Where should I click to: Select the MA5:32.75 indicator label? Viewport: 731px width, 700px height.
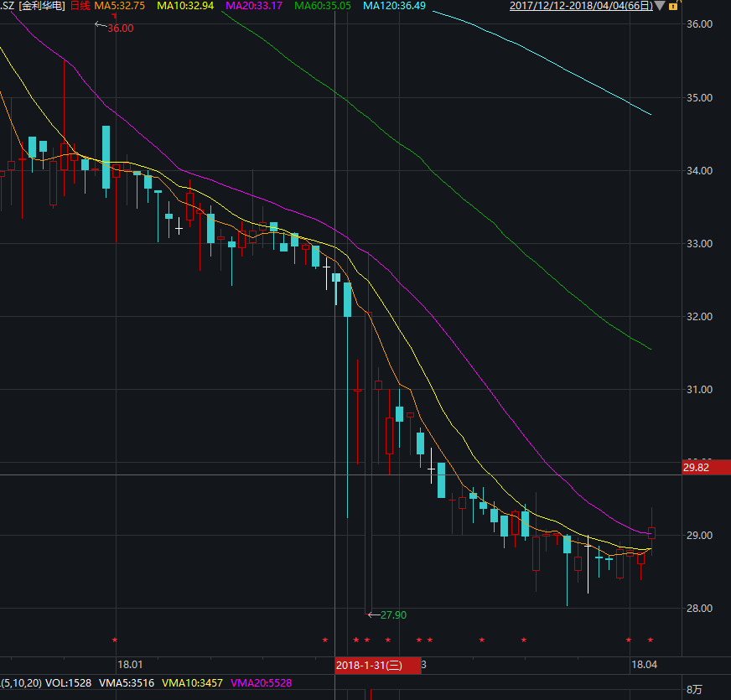(119, 6)
